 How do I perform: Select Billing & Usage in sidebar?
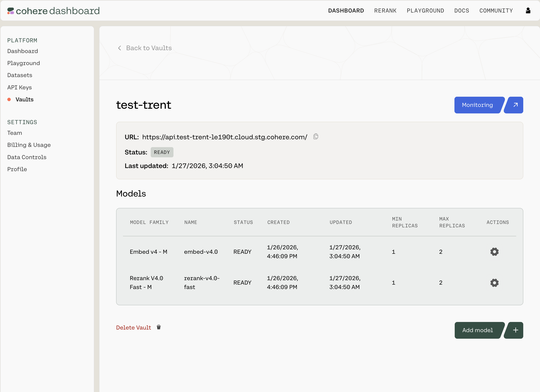coord(29,145)
